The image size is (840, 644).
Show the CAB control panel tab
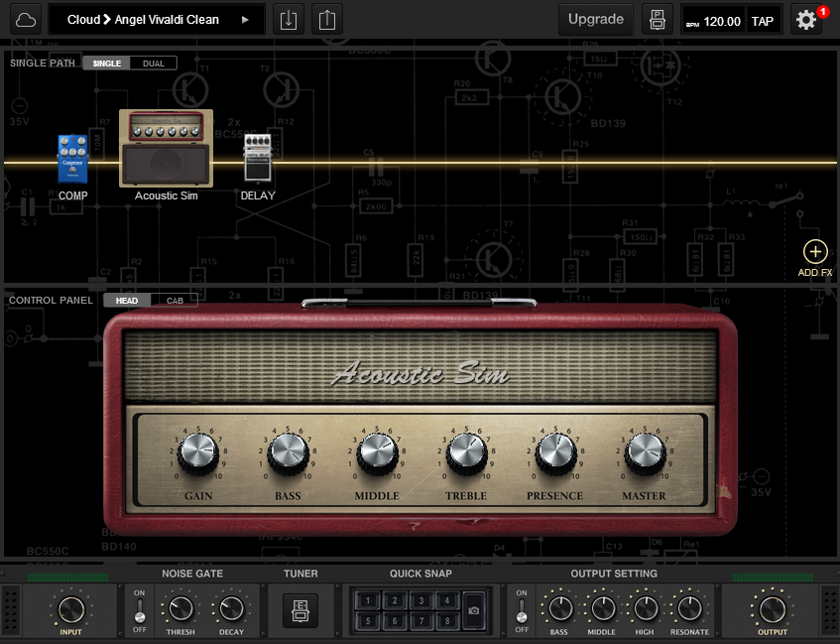coord(175,301)
